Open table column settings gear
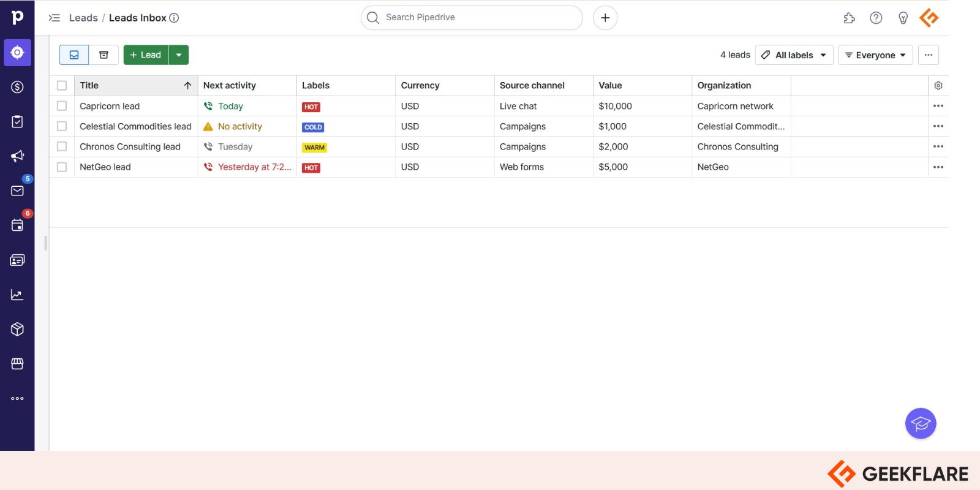Screen dimensions: 980x490 click(938, 86)
